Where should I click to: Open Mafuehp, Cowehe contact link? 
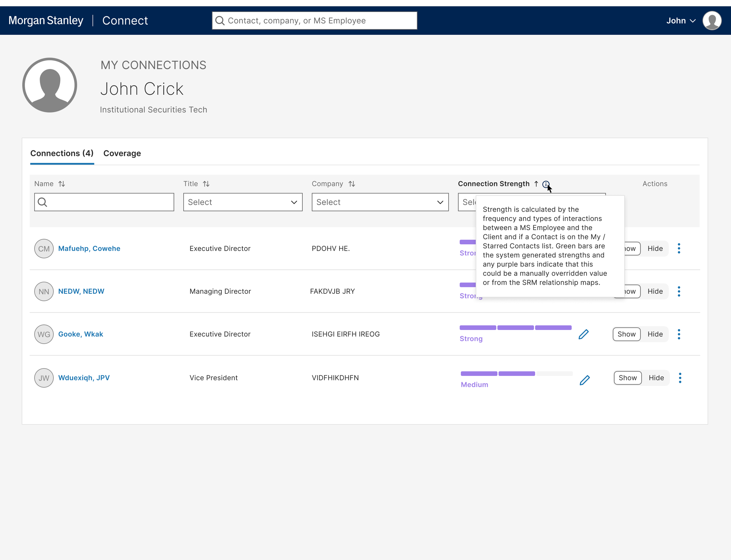click(x=89, y=248)
